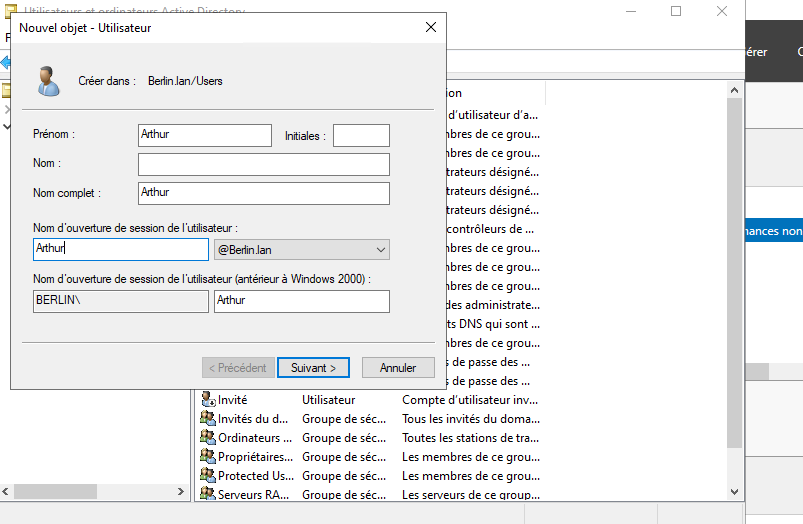Focus the user logon name field
803x524 pixels.
[x=121, y=249]
